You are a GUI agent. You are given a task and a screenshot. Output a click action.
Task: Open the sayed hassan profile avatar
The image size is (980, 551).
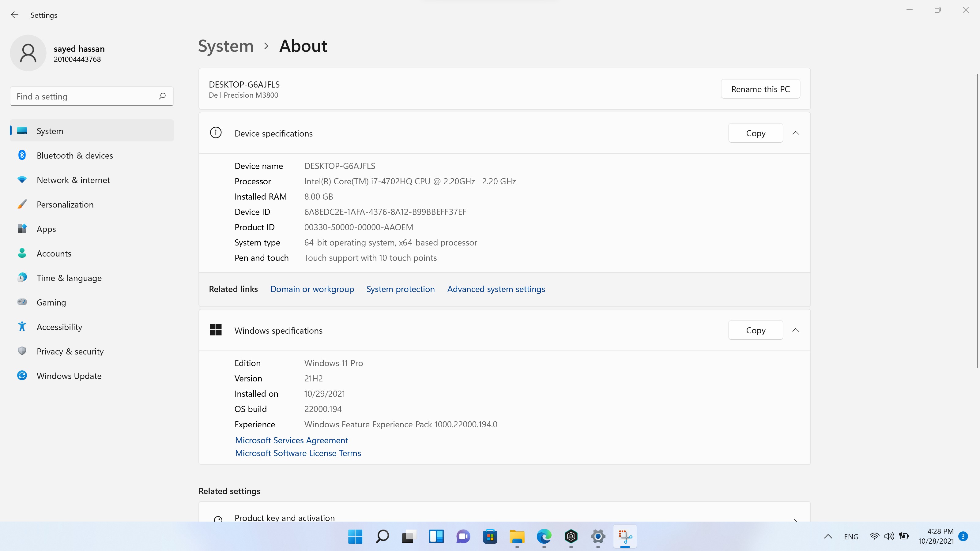click(x=28, y=53)
